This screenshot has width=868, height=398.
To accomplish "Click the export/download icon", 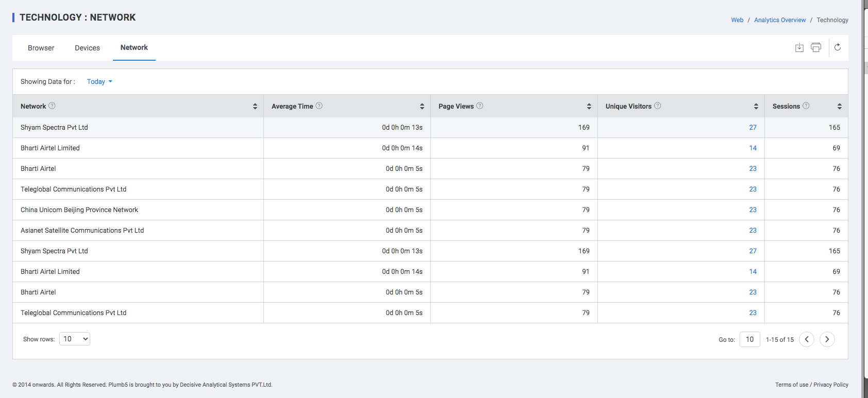I will tap(799, 47).
